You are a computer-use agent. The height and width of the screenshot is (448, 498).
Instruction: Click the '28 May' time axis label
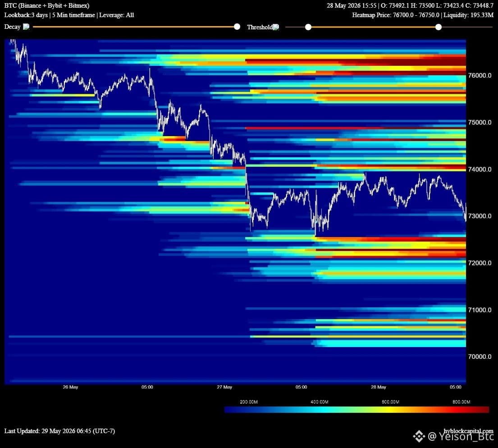(379, 387)
